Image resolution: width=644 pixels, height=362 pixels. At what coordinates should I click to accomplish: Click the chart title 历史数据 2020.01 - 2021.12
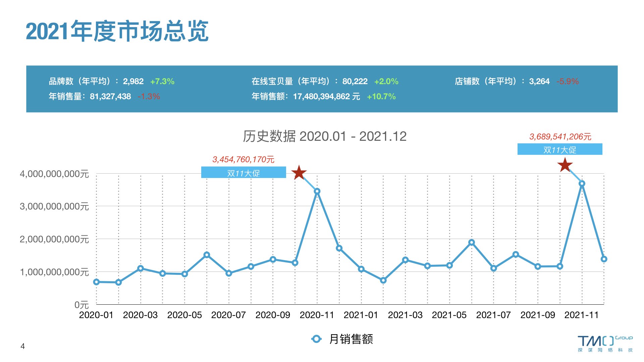coord(324,136)
